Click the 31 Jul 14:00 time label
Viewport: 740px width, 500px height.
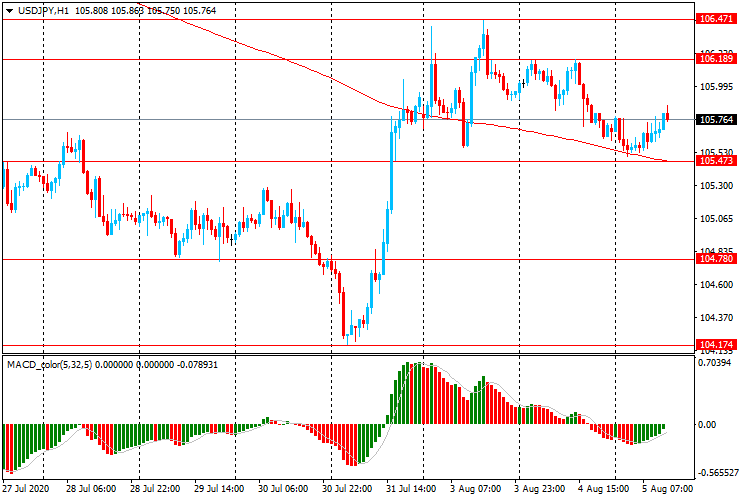click(411, 489)
